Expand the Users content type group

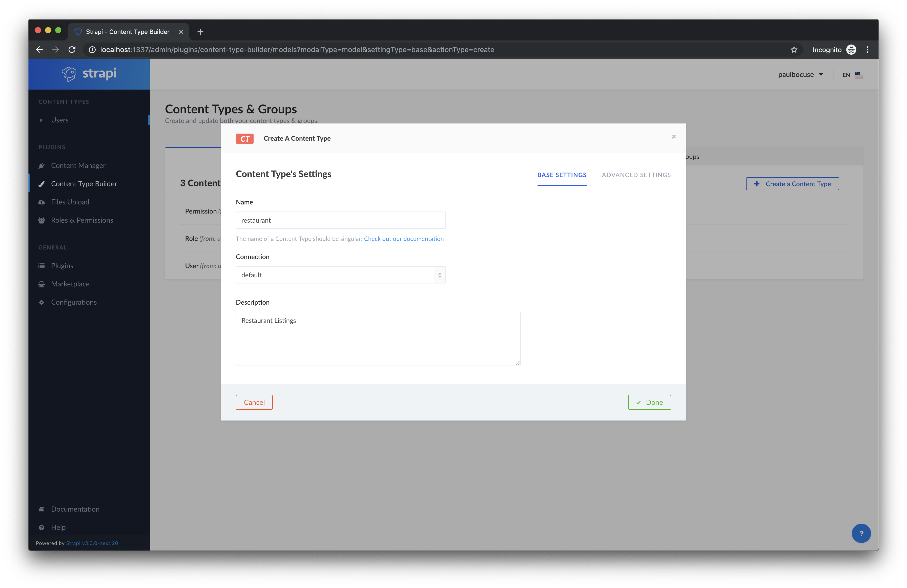(x=42, y=120)
